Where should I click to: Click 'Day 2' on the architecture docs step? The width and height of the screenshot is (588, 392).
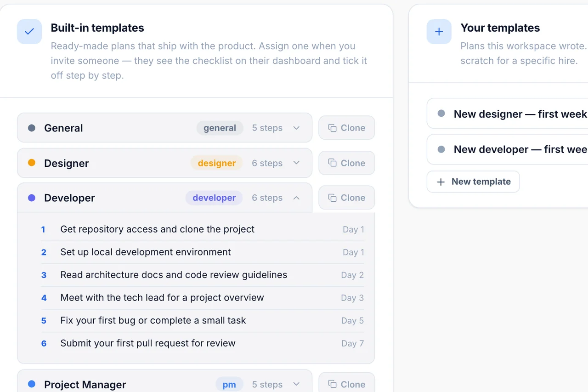click(352, 275)
